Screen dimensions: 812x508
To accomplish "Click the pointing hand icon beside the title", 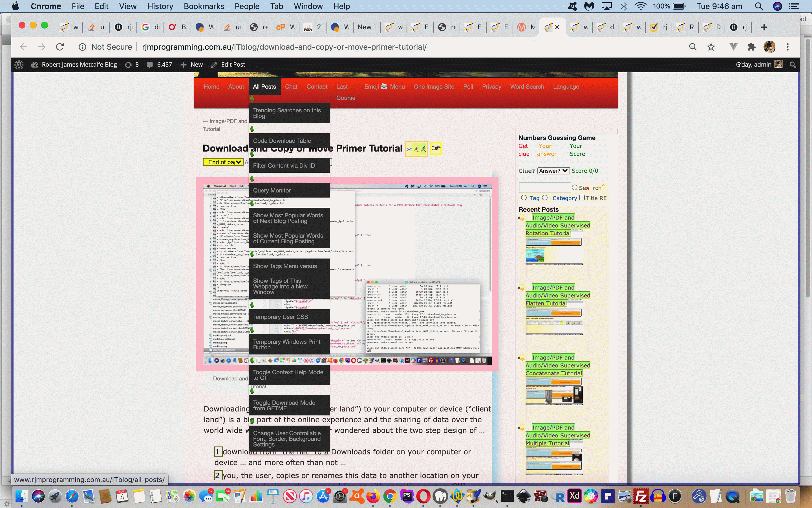I will (436, 148).
